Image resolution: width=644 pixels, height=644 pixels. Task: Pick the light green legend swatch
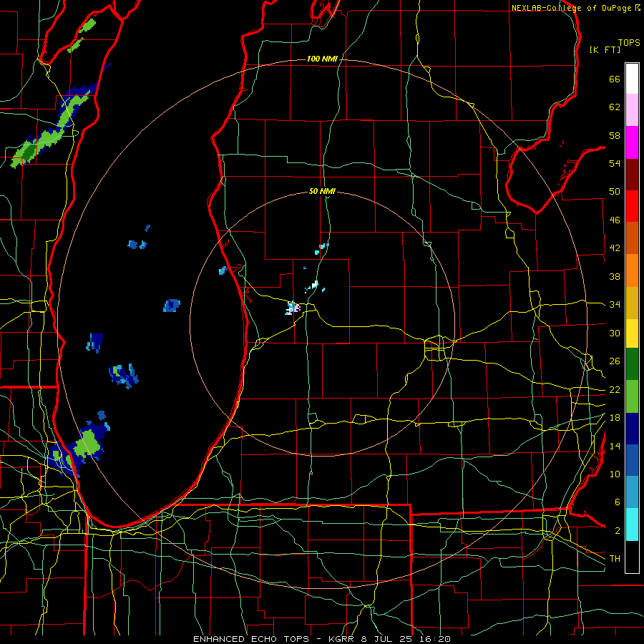632,396
